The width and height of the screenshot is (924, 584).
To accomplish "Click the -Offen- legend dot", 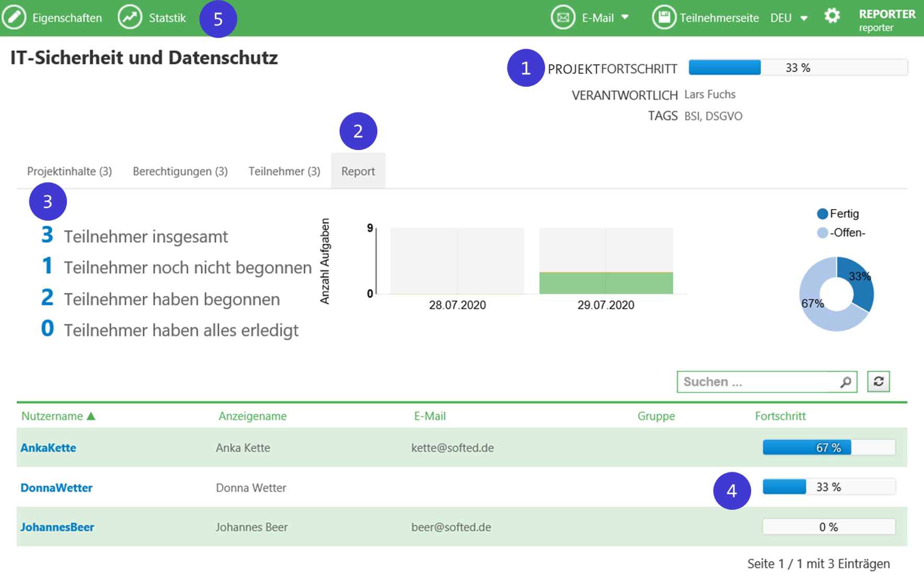I will [822, 233].
